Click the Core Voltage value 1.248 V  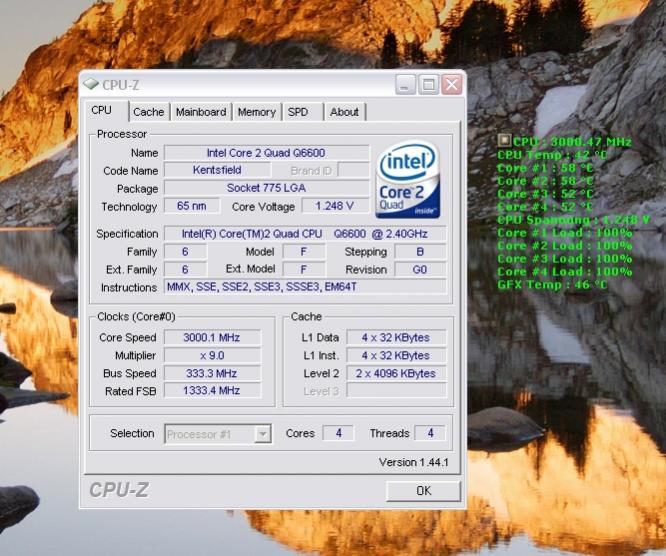point(335,206)
